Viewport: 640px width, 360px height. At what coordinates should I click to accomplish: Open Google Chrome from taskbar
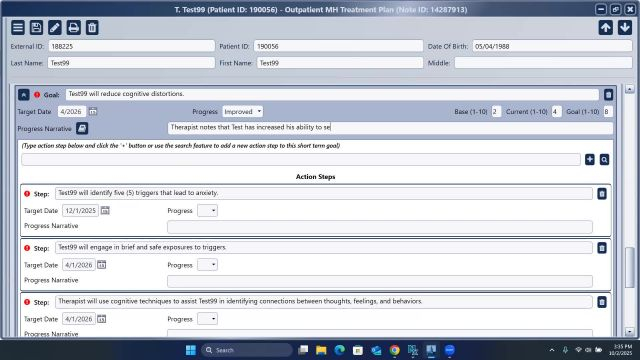pyautogui.click(x=394, y=350)
